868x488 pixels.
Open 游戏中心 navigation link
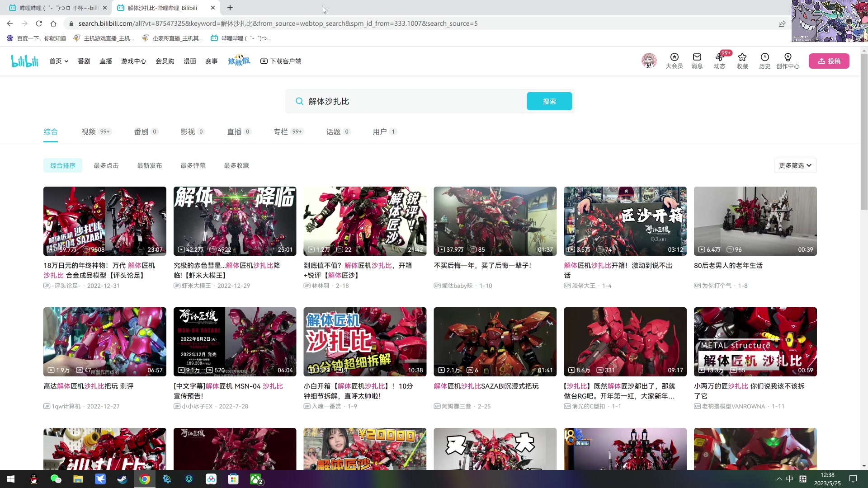134,61
